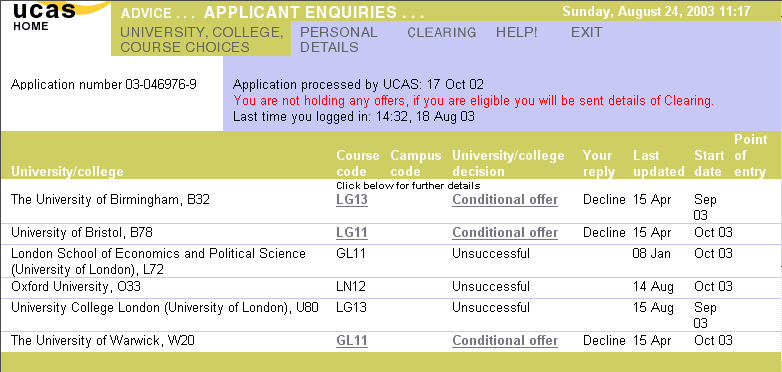
Task: Click the red Clearing eligibility notice
Action: [473, 101]
